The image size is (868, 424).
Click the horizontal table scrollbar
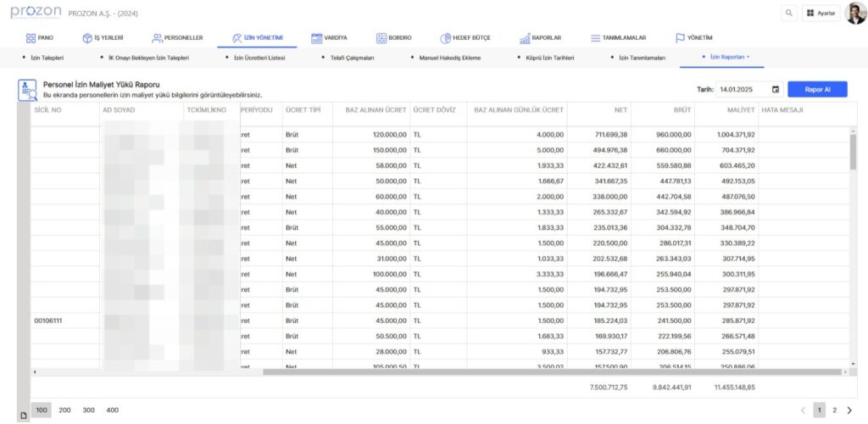pyautogui.click(x=551, y=372)
